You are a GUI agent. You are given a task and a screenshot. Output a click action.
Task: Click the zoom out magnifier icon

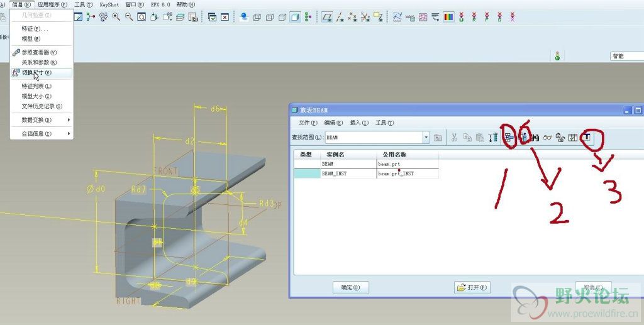click(128, 17)
